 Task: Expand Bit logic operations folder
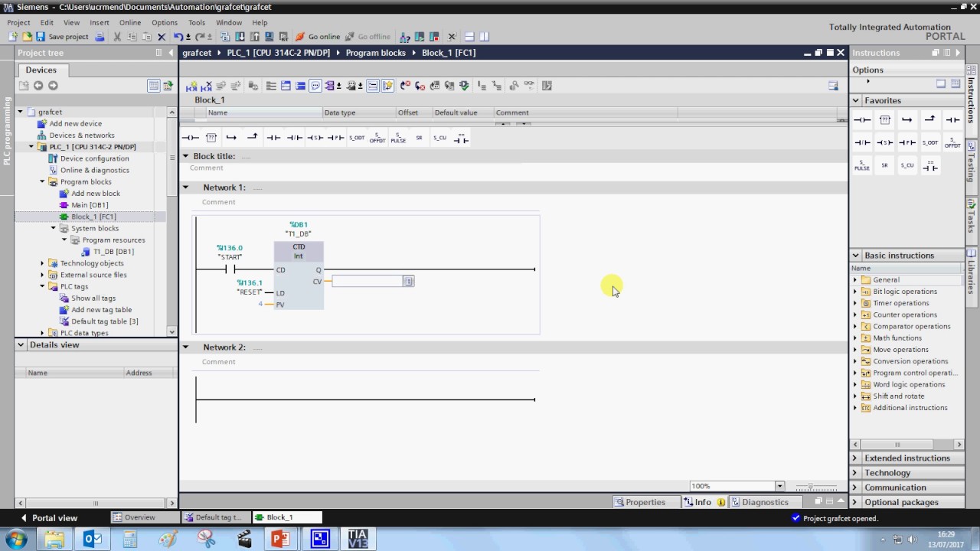tap(855, 292)
